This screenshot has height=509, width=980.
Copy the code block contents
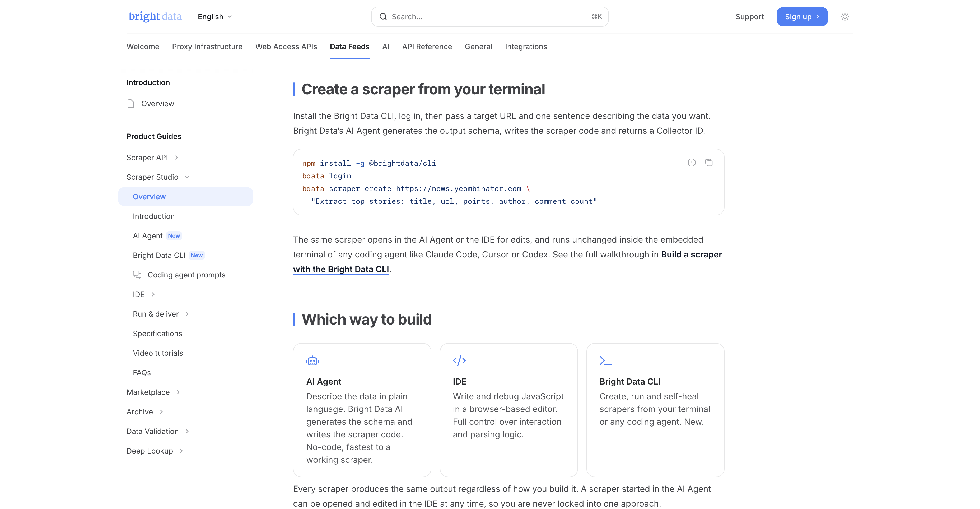coord(708,163)
